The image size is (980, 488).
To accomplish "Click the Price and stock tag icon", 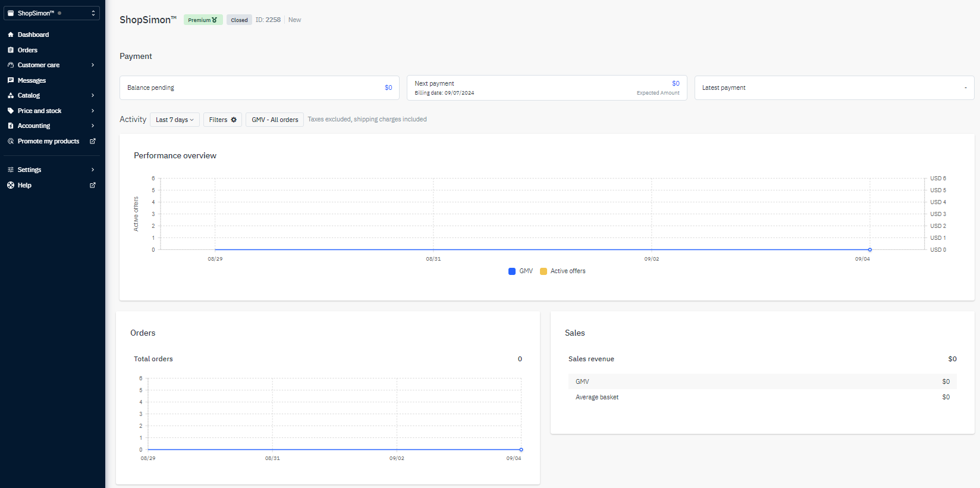I will coord(11,111).
